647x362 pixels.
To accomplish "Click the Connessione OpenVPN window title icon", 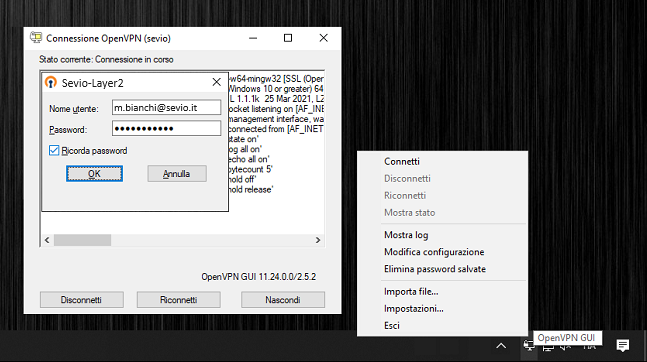I will pyautogui.click(x=36, y=38).
